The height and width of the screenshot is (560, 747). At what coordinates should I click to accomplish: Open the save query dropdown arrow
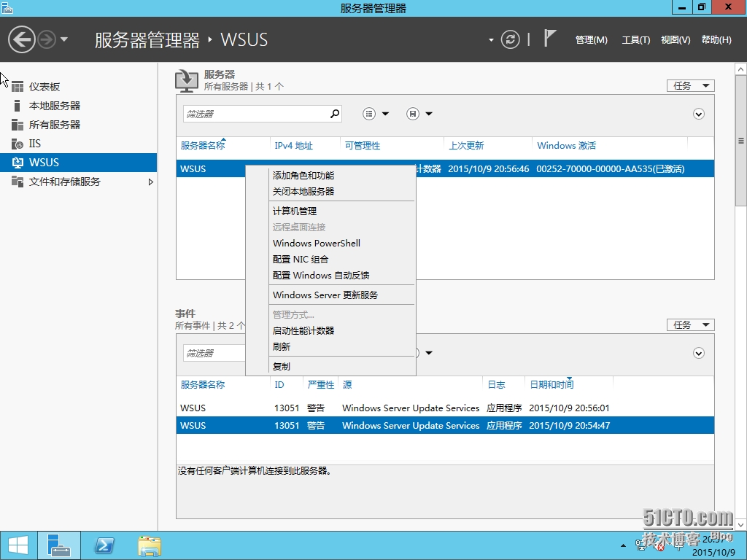pyautogui.click(x=429, y=114)
